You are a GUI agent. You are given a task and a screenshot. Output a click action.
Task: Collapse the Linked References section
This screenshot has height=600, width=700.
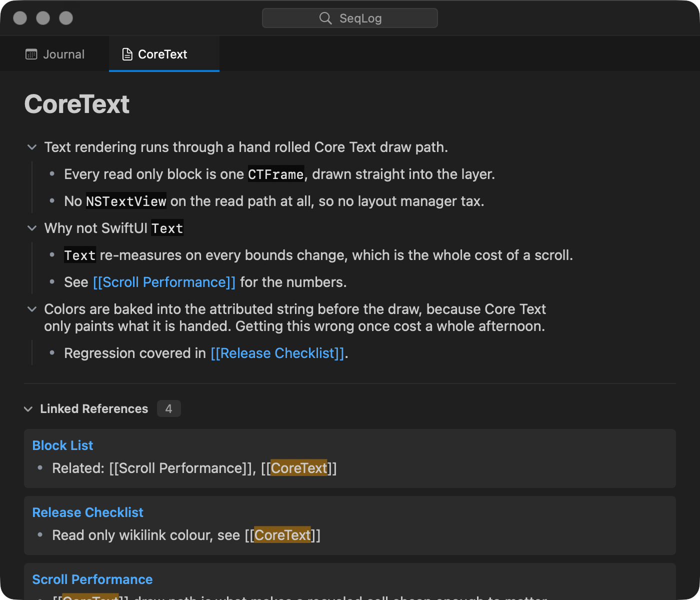coord(28,409)
